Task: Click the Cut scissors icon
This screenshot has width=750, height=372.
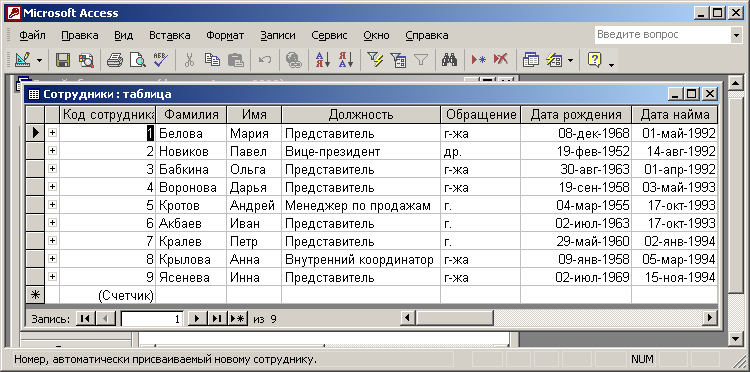Action: (x=189, y=60)
